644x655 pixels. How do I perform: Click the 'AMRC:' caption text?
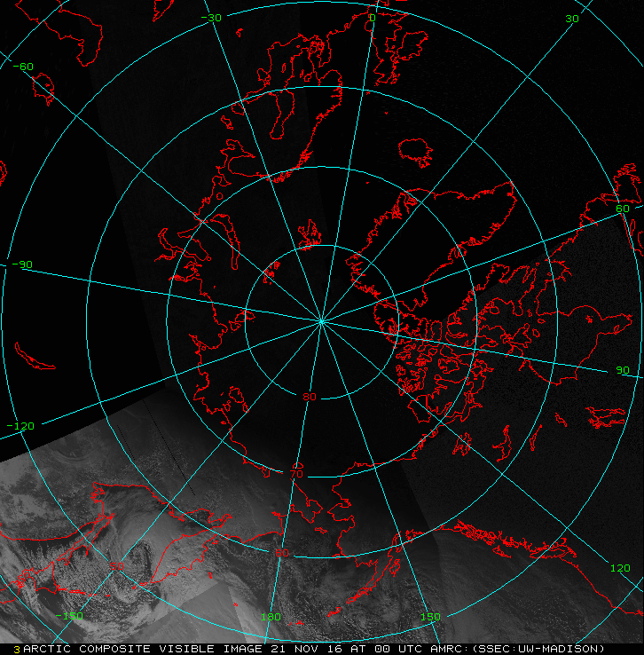[450, 649]
